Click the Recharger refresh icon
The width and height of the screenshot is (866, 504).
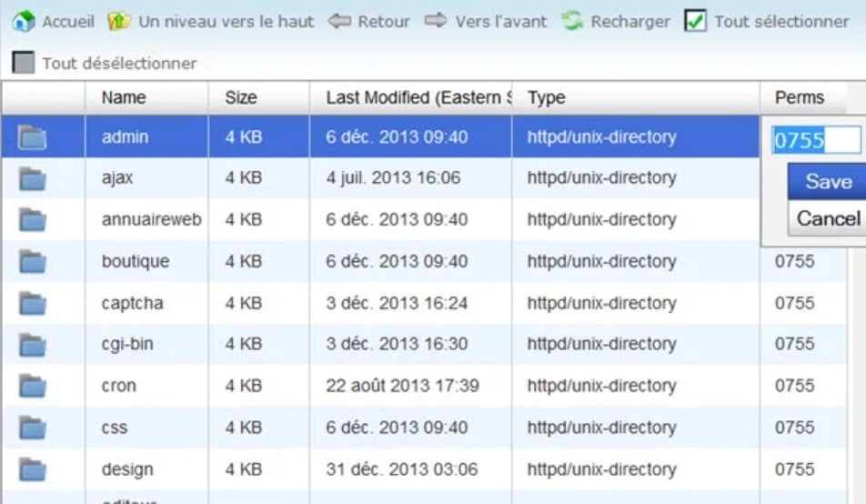point(572,22)
